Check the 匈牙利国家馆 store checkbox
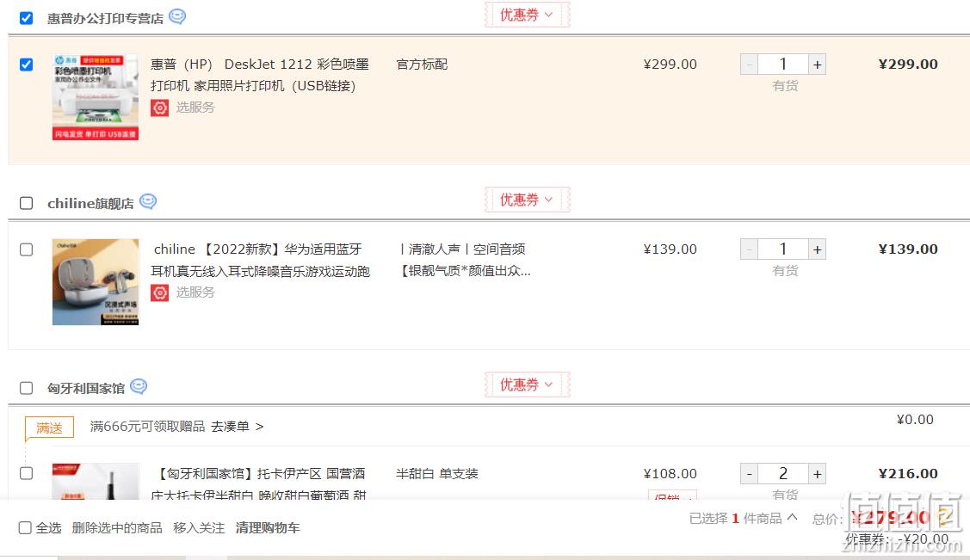This screenshot has width=970, height=560. (26, 388)
